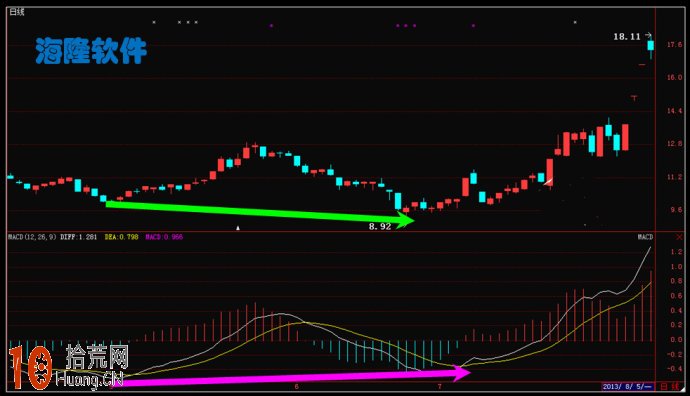Click the magenta MACD:0.966 value
This screenshot has width=690, height=396.
pos(164,237)
